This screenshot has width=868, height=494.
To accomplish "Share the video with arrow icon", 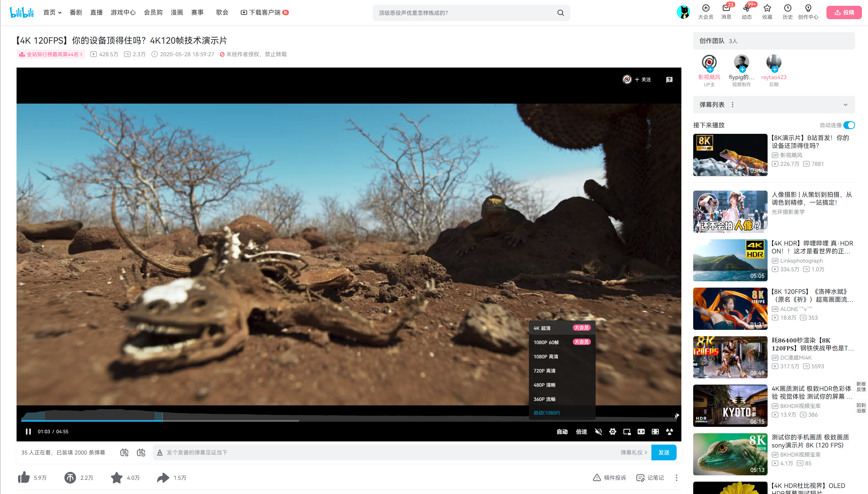I will point(163,477).
